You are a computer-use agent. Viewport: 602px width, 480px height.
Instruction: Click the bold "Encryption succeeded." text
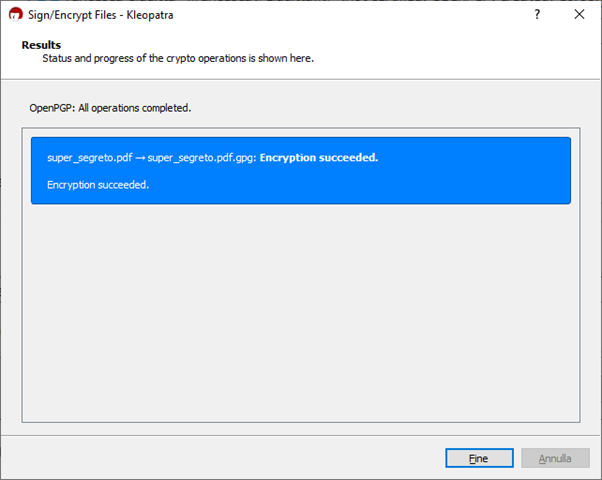319,158
